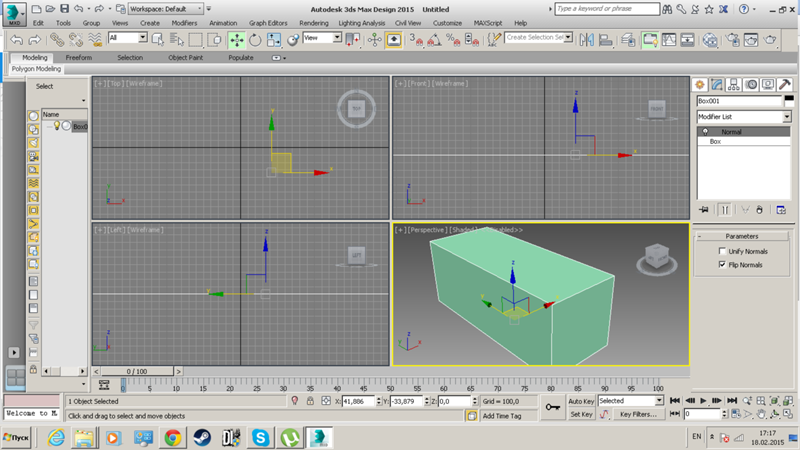The height and width of the screenshot is (450, 800).
Task: Toggle Percent Snap icon
Action: 453,40
